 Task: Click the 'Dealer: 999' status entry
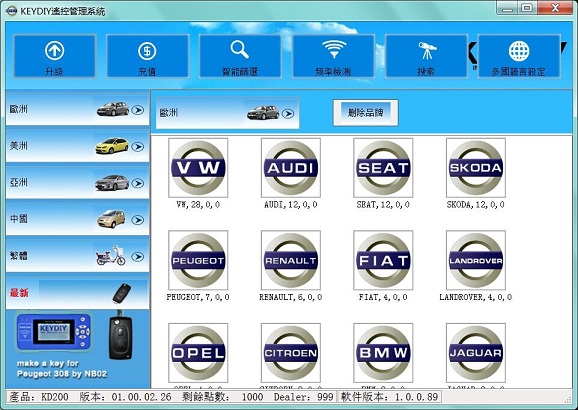[304, 397]
